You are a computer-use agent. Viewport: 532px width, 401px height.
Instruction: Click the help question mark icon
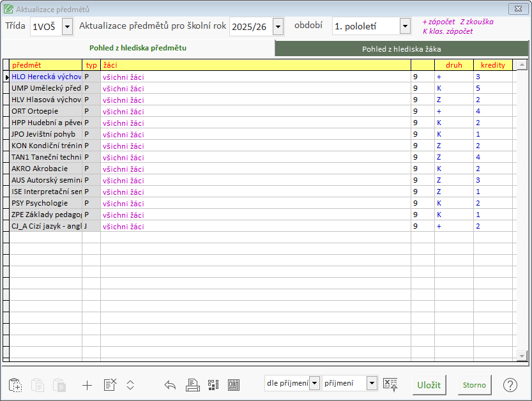click(510, 385)
